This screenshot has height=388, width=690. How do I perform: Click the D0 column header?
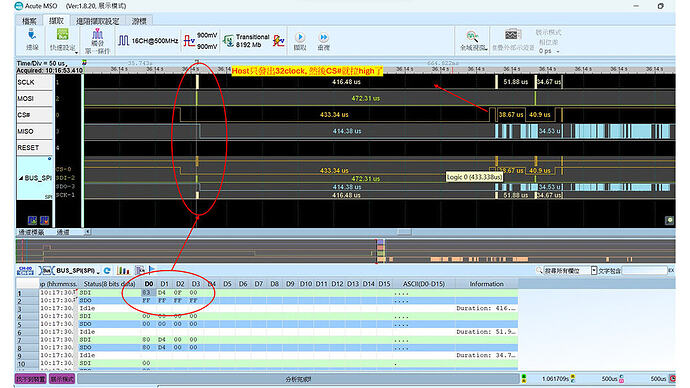(149, 284)
